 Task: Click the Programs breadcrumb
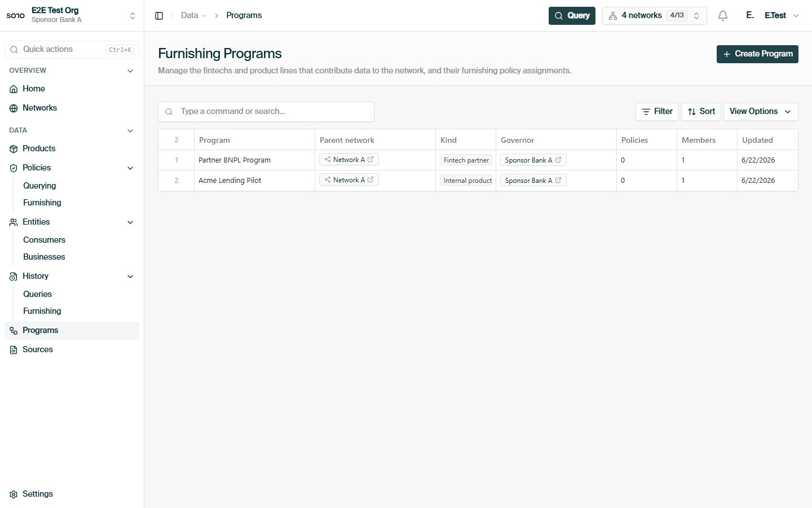244,15
